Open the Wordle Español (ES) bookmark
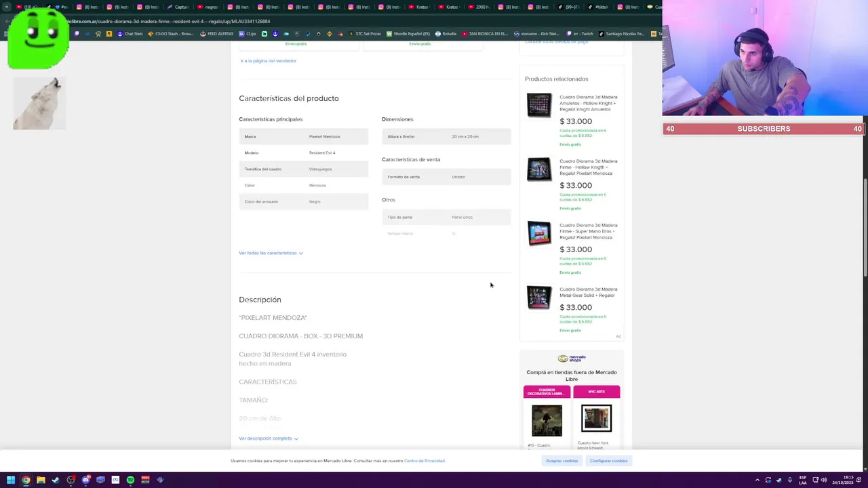 [408, 34]
